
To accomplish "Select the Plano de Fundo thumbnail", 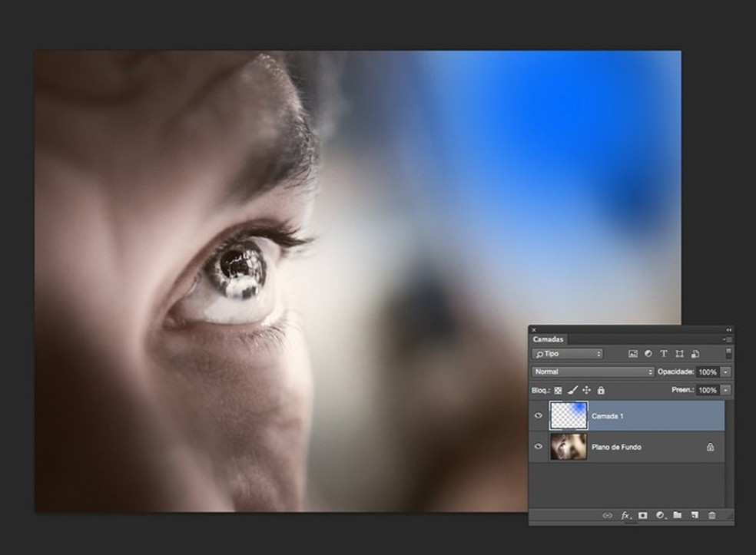I will (x=569, y=447).
